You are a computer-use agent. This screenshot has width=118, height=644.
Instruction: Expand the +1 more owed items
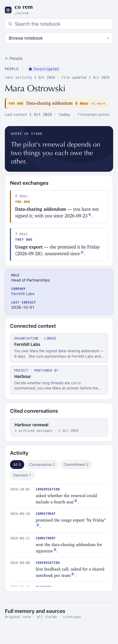click(x=98, y=103)
